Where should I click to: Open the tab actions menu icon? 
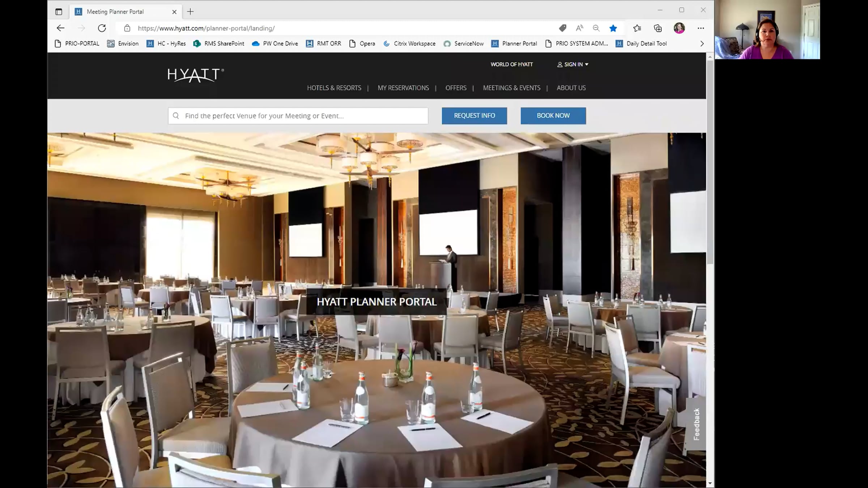click(59, 12)
